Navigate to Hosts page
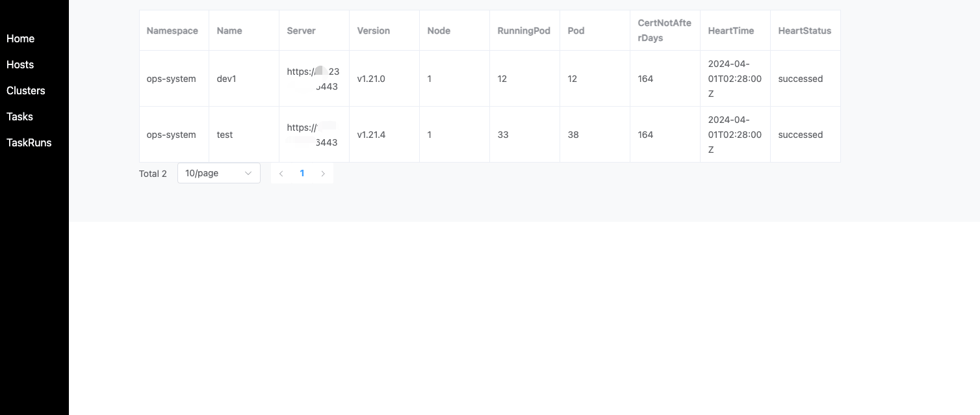 [20, 64]
